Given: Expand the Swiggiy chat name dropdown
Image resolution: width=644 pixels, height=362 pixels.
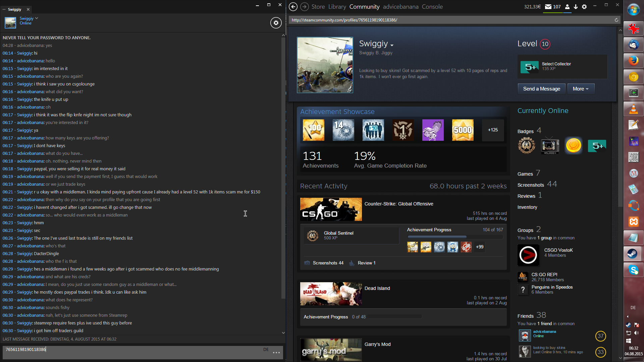Looking at the screenshot, I should [x=37, y=18].
